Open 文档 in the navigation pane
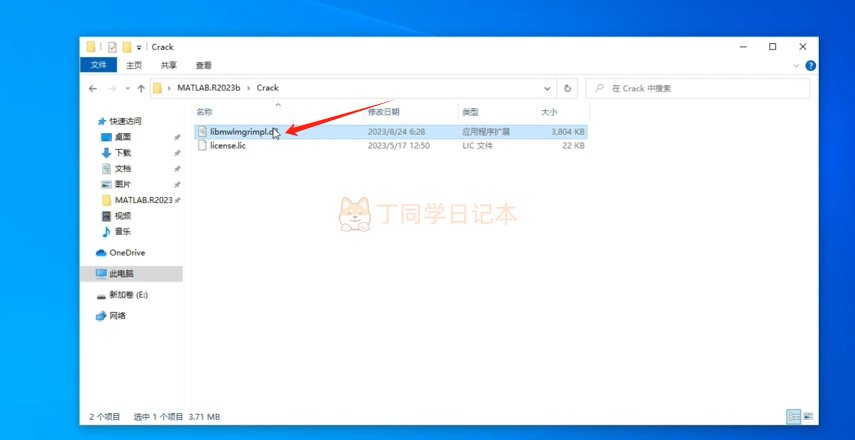The height and width of the screenshot is (440, 855). tap(123, 168)
